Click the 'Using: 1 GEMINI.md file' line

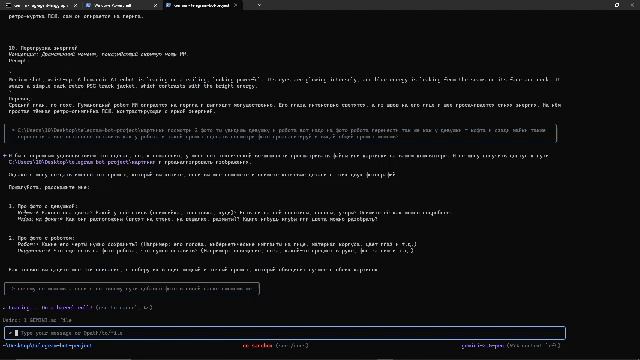point(37,320)
